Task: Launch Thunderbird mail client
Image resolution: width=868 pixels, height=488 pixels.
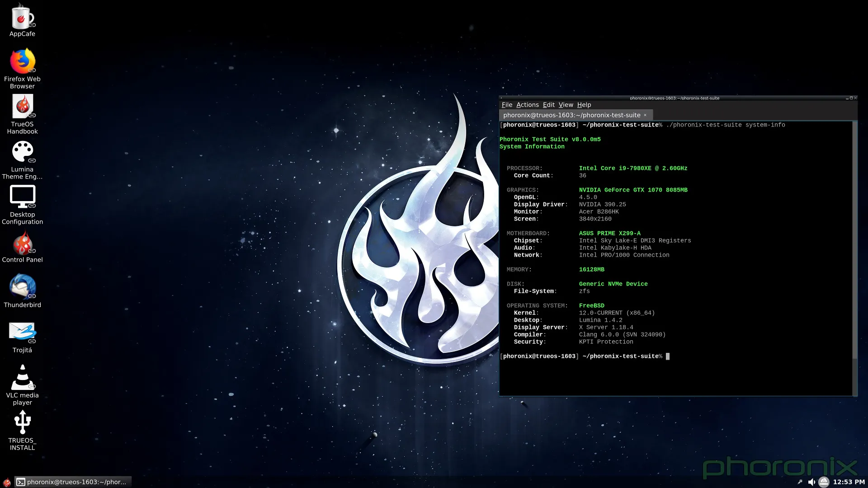Action: pyautogui.click(x=22, y=286)
